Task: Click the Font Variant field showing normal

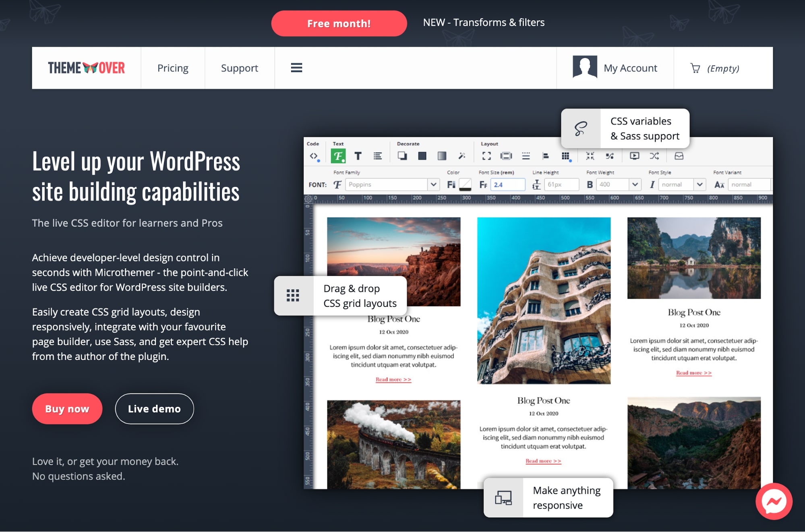Action: tap(749, 184)
